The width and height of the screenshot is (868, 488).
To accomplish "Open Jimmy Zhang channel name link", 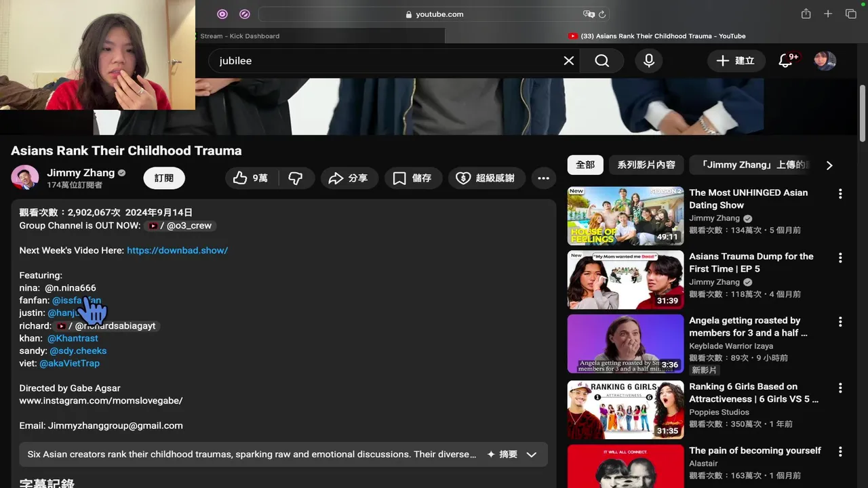I will click(81, 172).
